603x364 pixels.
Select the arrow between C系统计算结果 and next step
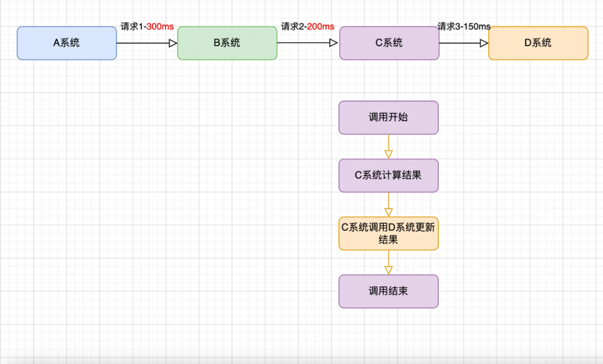click(x=388, y=205)
